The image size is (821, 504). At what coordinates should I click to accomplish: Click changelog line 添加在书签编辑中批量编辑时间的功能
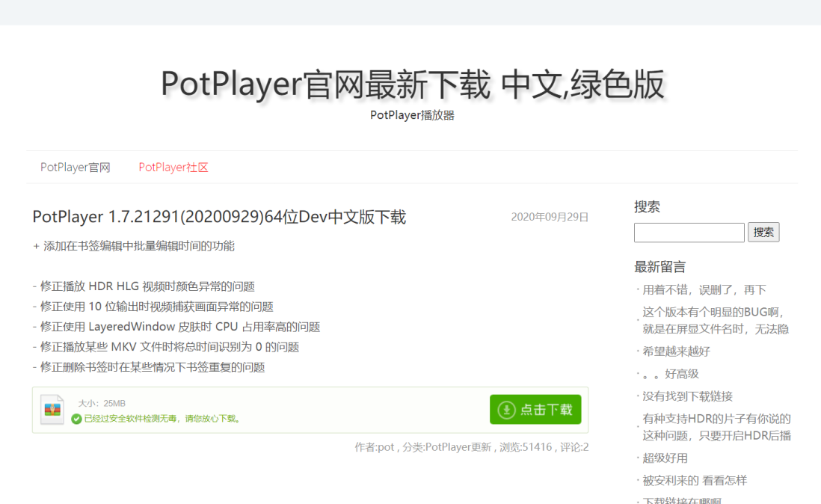pyautogui.click(x=134, y=246)
